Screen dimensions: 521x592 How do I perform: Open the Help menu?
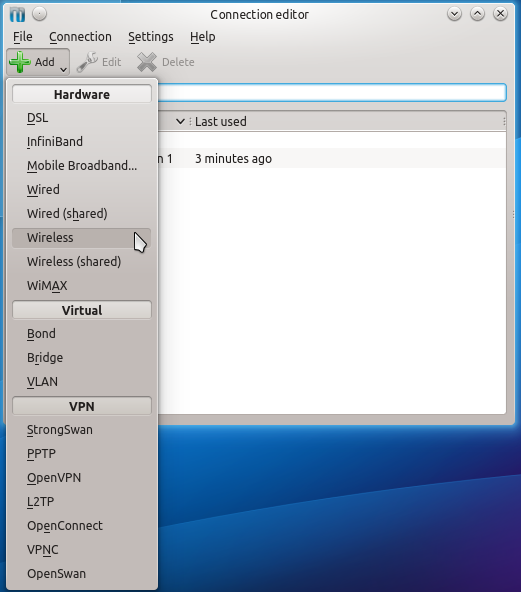tap(203, 37)
